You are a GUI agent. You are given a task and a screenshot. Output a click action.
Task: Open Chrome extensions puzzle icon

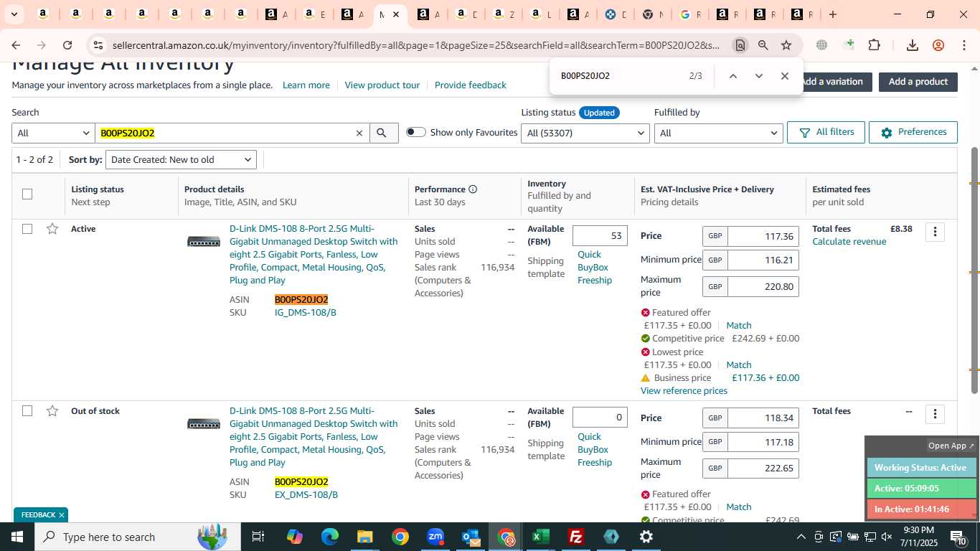(x=874, y=45)
